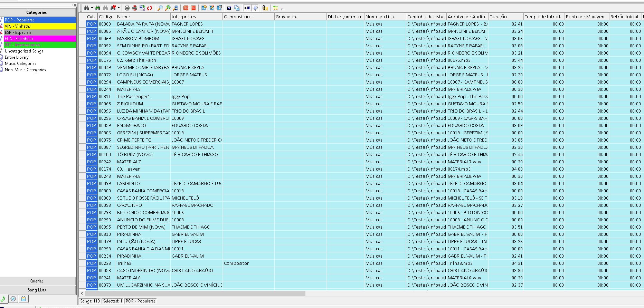Viewport: 644px width, 308px height.
Task: Select the ESP - Especiais category
Action: (40, 32)
